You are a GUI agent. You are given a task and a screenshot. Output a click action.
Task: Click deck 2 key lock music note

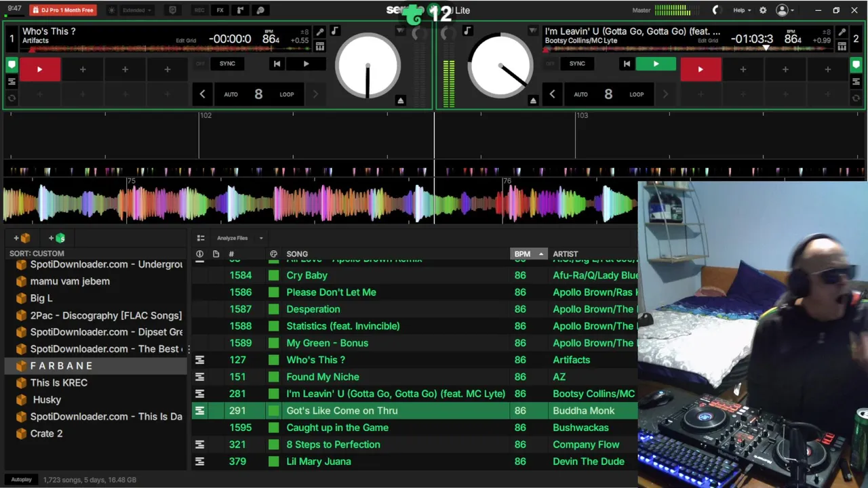click(467, 31)
